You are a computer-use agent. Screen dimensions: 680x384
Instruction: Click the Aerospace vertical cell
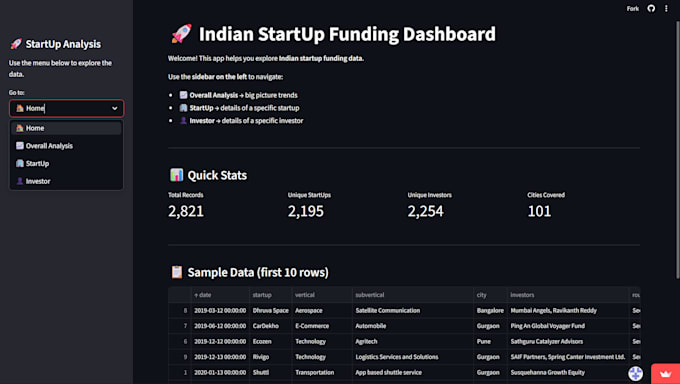pos(322,310)
